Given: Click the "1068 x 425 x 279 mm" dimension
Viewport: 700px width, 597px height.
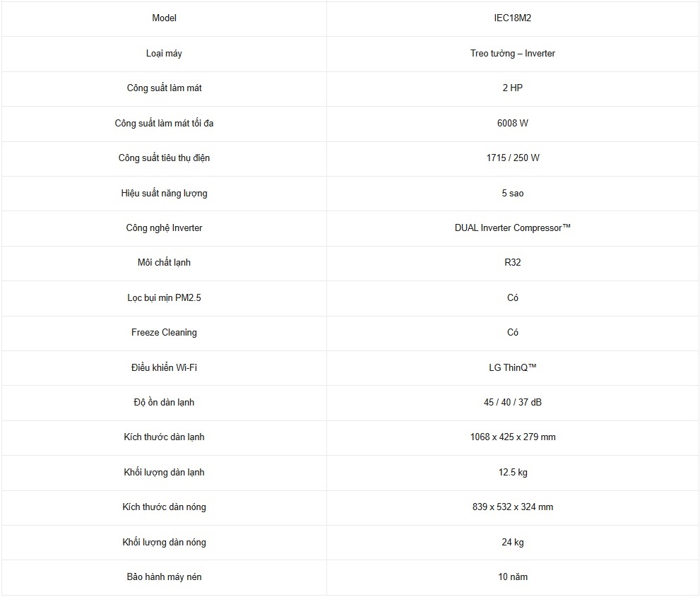Looking at the screenshot, I should tap(512, 437).
